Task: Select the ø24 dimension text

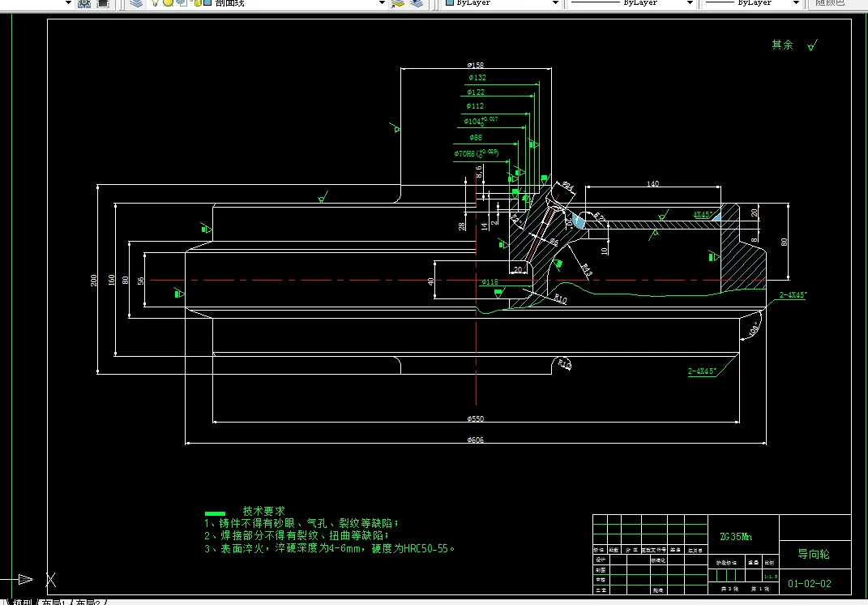Action: click(x=568, y=186)
